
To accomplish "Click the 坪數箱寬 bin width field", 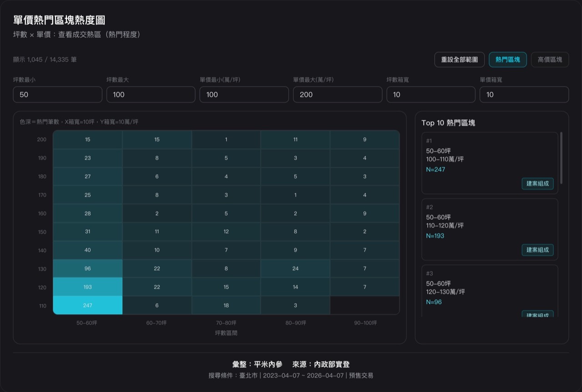I will pyautogui.click(x=431, y=95).
